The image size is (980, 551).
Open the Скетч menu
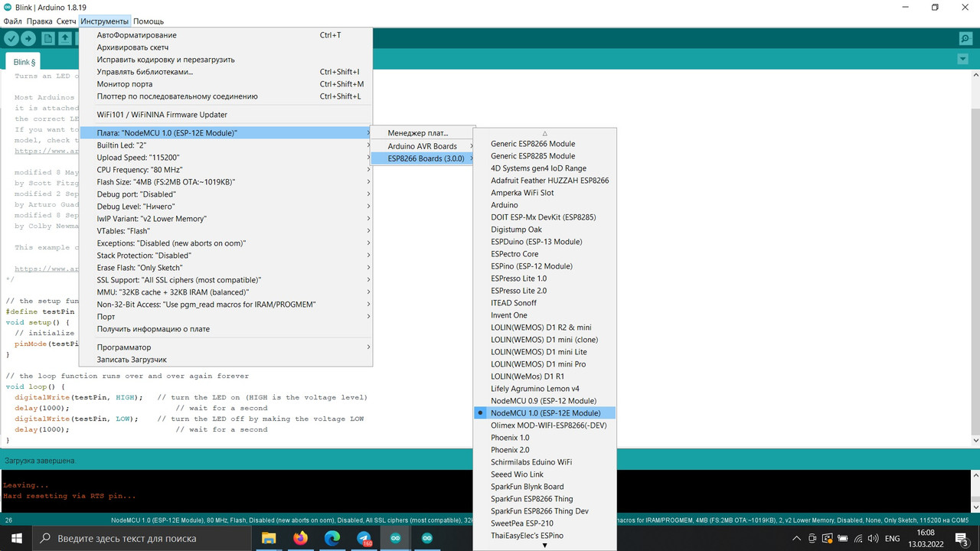(x=66, y=21)
